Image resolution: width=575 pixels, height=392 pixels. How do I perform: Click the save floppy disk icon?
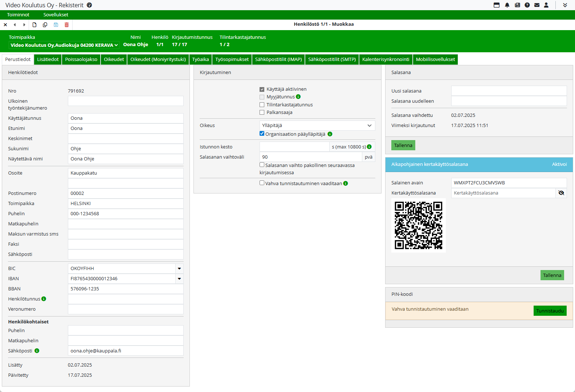[56, 25]
